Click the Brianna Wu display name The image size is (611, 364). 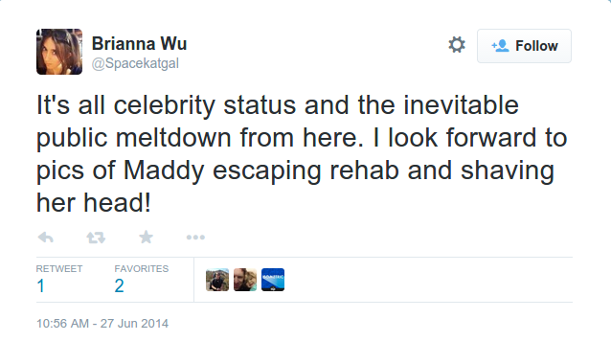click(139, 43)
